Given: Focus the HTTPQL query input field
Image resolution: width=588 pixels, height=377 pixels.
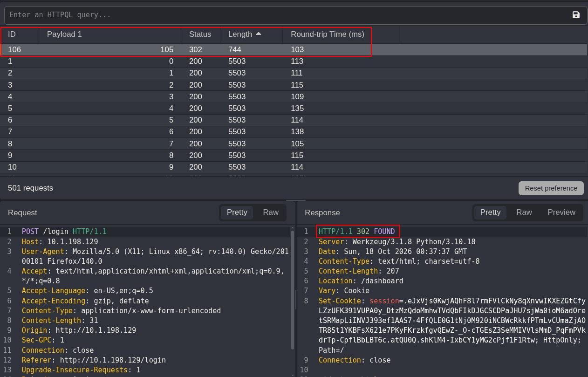Looking at the screenshot, I should pyautogui.click(x=287, y=15).
